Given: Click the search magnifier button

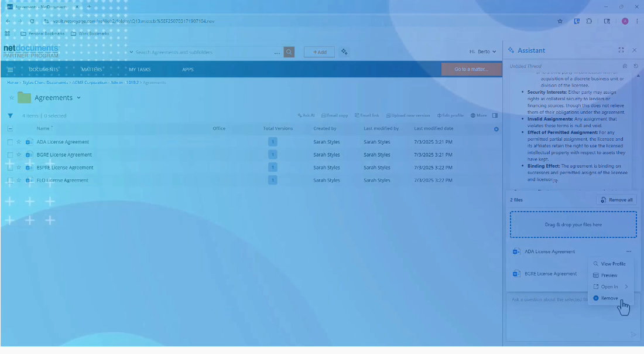Looking at the screenshot, I should point(289,52).
